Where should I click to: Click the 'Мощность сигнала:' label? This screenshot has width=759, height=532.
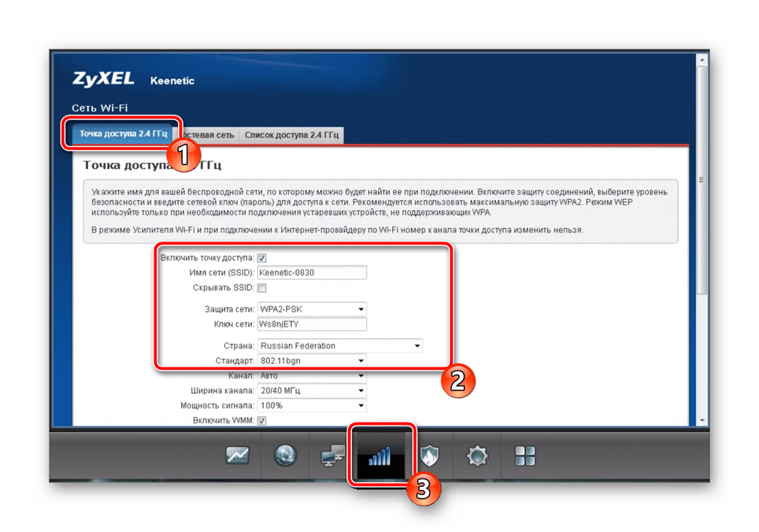(x=217, y=406)
